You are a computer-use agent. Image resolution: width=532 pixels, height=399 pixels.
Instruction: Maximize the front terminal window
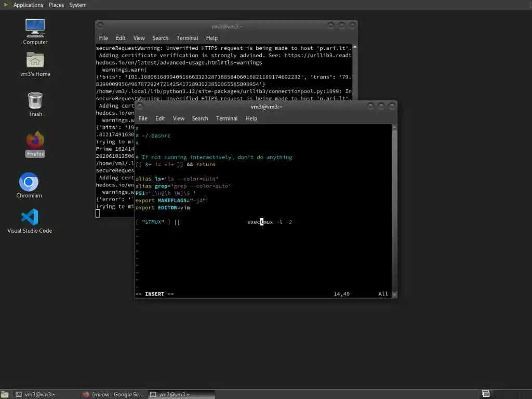click(x=381, y=106)
